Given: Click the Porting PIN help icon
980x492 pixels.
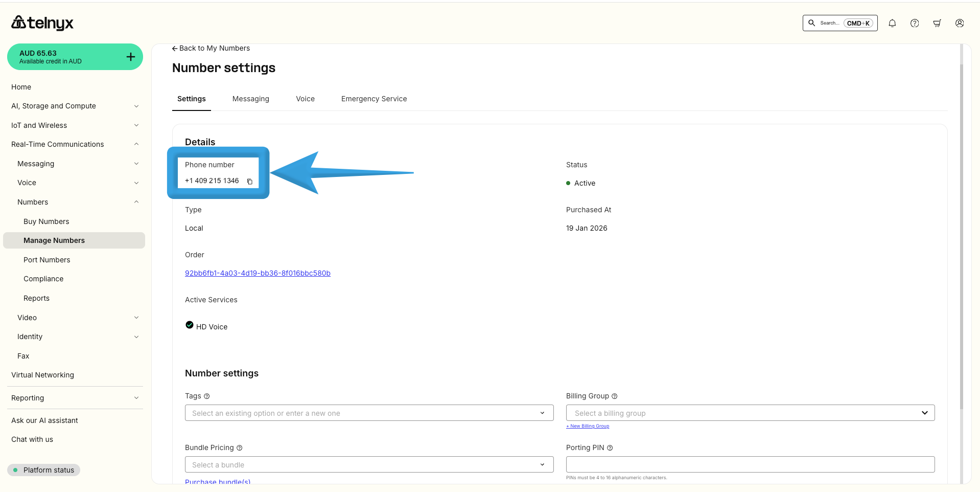Looking at the screenshot, I should [x=610, y=448].
